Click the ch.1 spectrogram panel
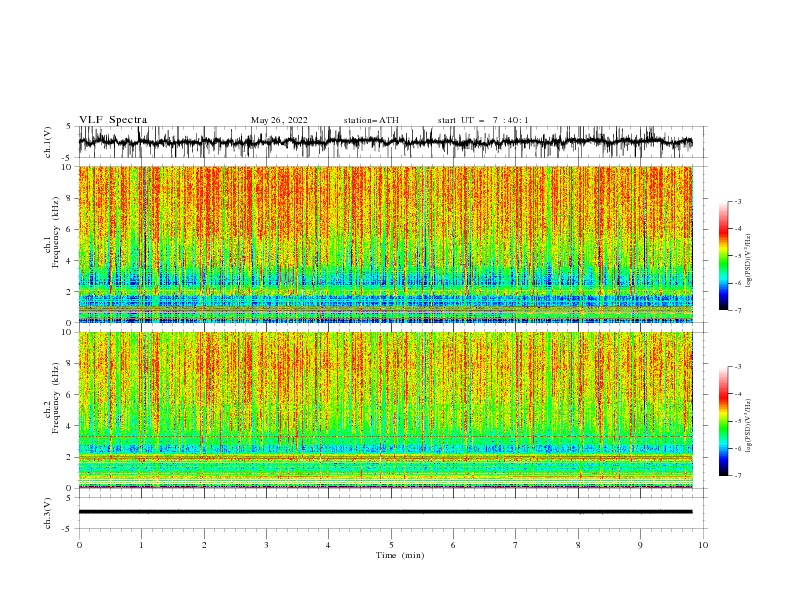The image size is (792, 612). tap(385, 244)
